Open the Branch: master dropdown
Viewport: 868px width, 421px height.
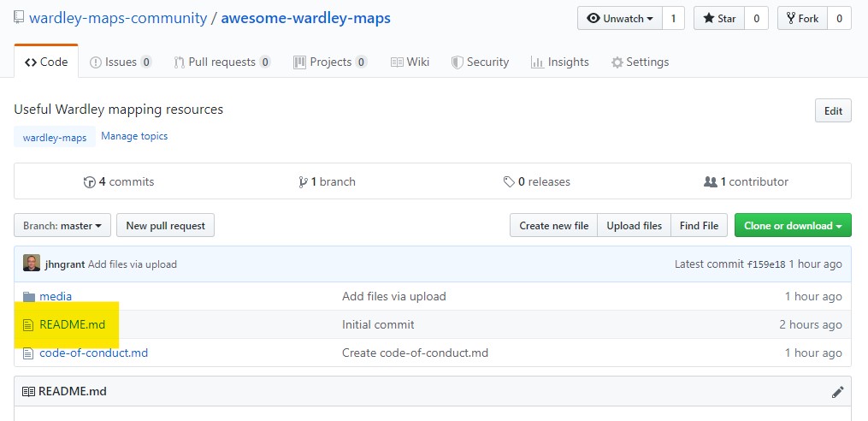(x=62, y=225)
